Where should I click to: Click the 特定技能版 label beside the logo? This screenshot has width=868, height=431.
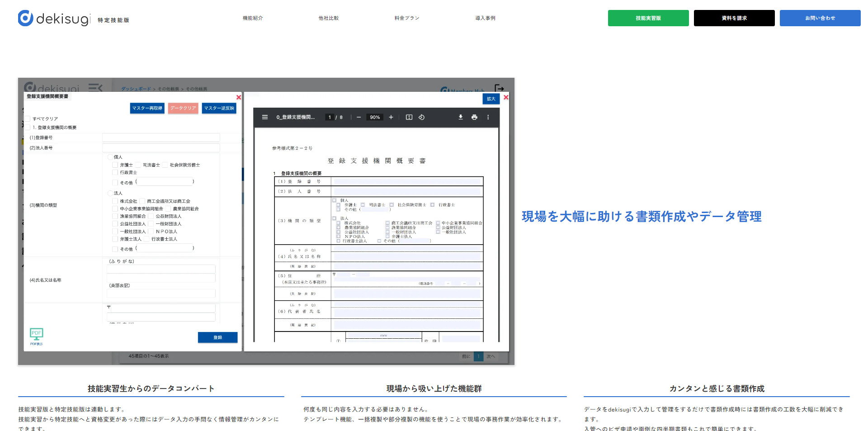[113, 20]
